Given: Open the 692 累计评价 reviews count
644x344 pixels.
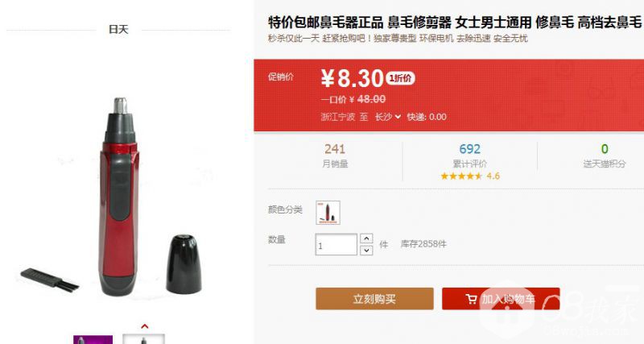Looking at the screenshot, I should click(x=470, y=155).
